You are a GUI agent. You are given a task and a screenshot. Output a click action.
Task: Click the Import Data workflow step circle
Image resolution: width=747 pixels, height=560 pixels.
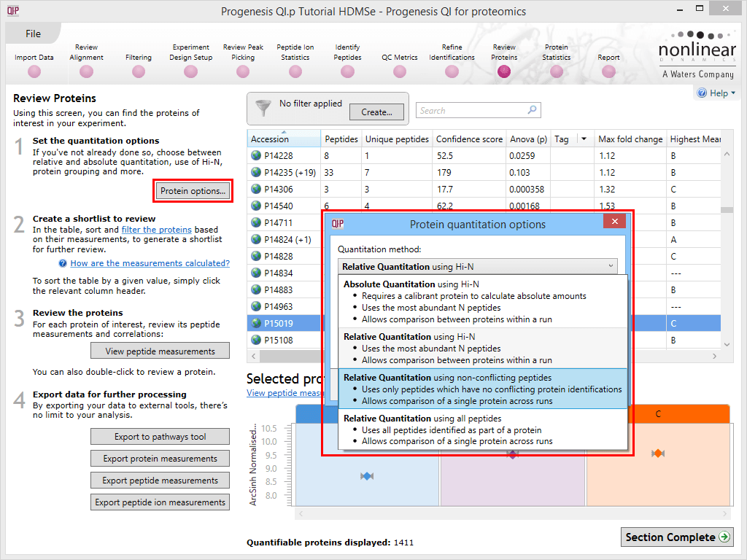coord(34,72)
